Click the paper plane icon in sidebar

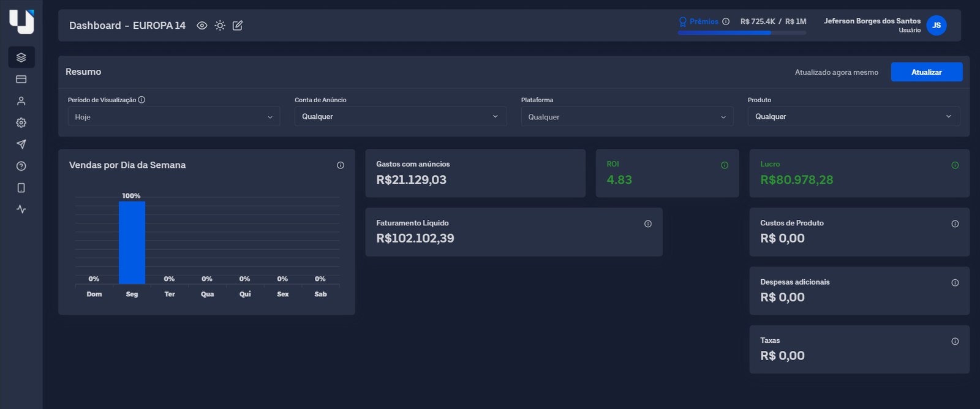click(21, 144)
